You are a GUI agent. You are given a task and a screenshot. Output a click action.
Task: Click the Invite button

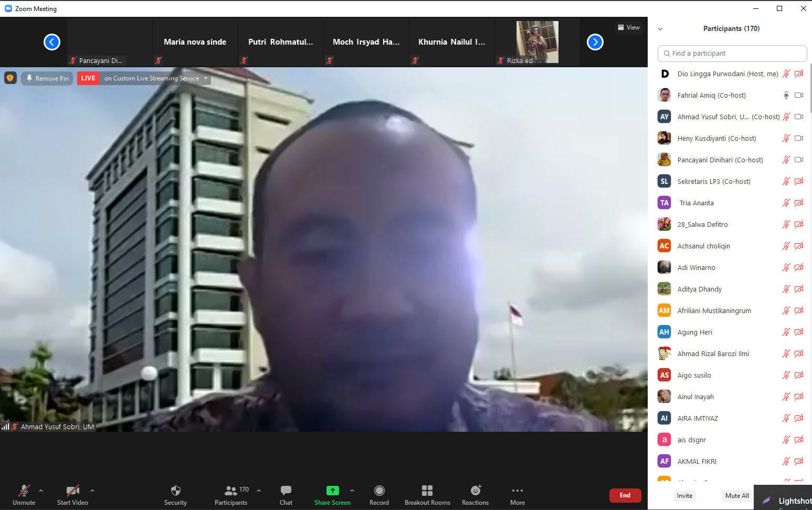click(684, 496)
